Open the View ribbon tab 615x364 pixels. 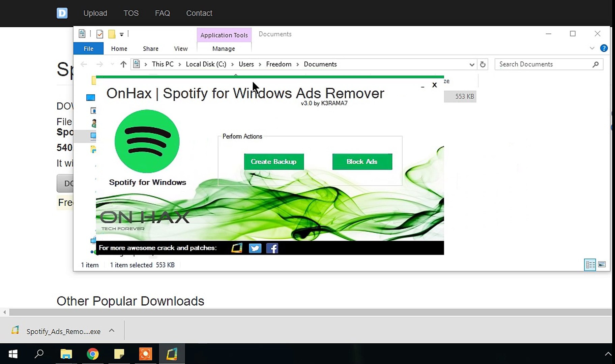(181, 49)
